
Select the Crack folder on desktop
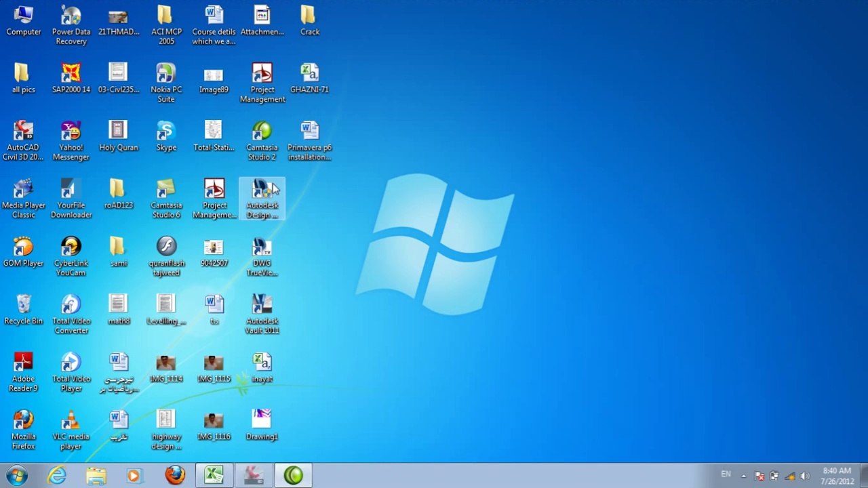309,20
